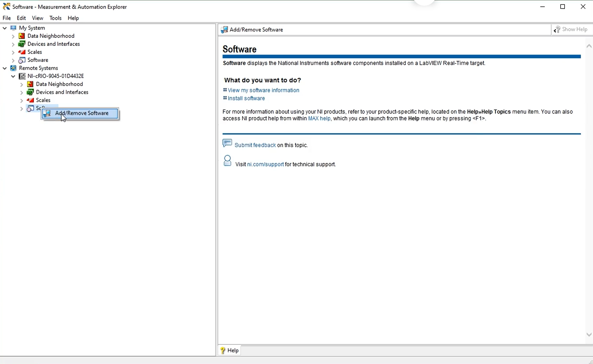Expand Devices and Interfaces under My System
Screen dimensions: 593x364
point(13,44)
